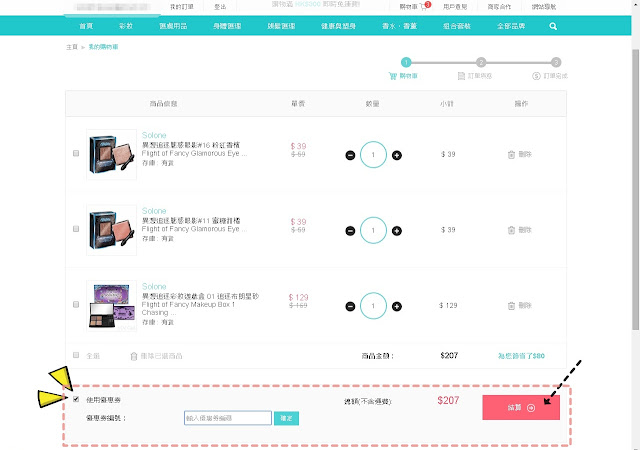This screenshot has height=450, width=640.
Task: Open 我的訂單 my orders link
Action: coord(182,7)
